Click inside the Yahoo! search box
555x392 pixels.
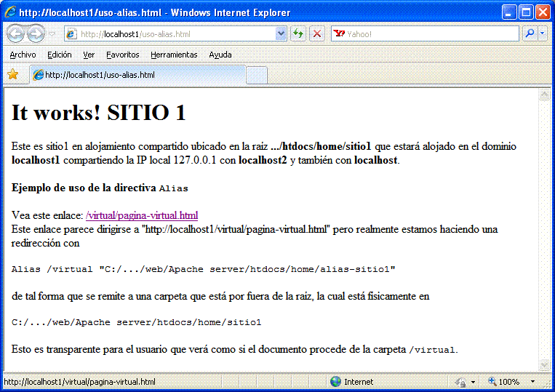tap(429, 34)
